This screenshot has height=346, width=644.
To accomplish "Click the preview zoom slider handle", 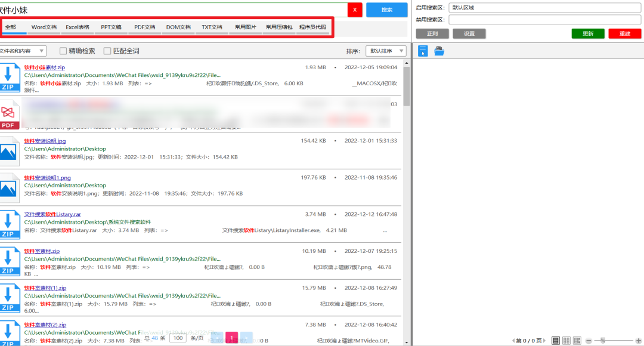I will pos(603,340).
